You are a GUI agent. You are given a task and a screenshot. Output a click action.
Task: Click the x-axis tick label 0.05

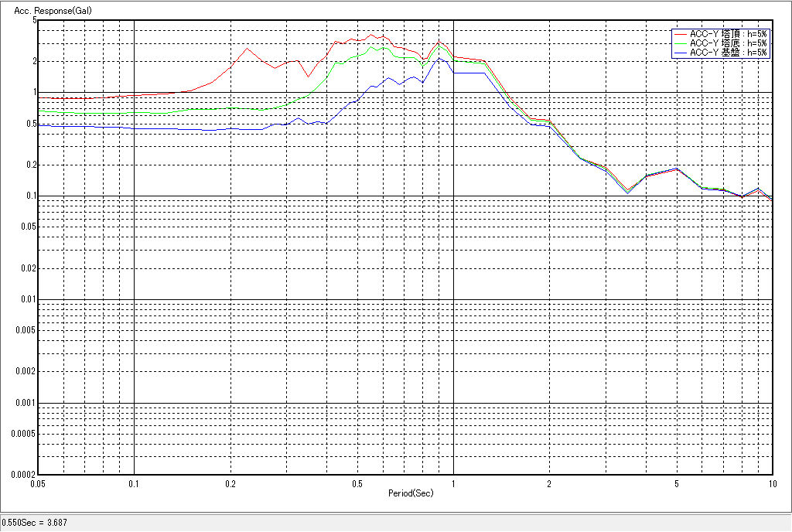tap(38, 483)
